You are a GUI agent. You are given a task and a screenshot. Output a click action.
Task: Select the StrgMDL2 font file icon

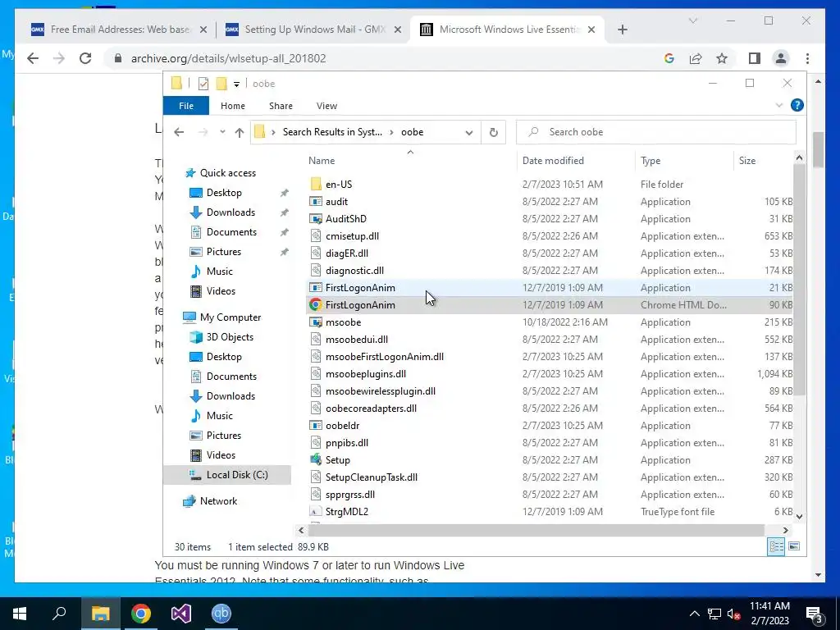tap(316, 512)
